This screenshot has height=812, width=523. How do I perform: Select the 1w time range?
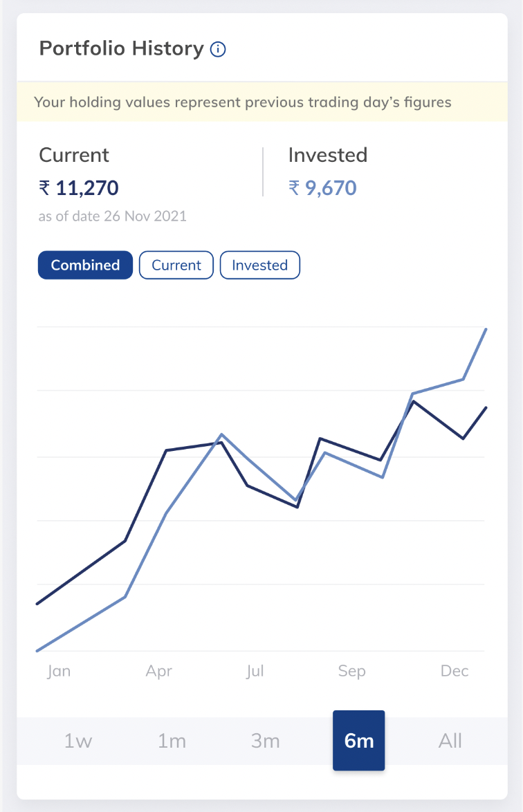click(77, 740)
